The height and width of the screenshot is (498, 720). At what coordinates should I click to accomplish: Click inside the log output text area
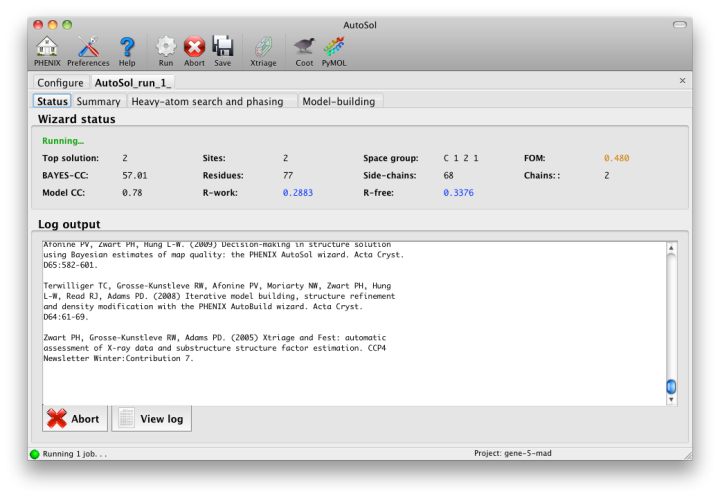tap(350, 320)
